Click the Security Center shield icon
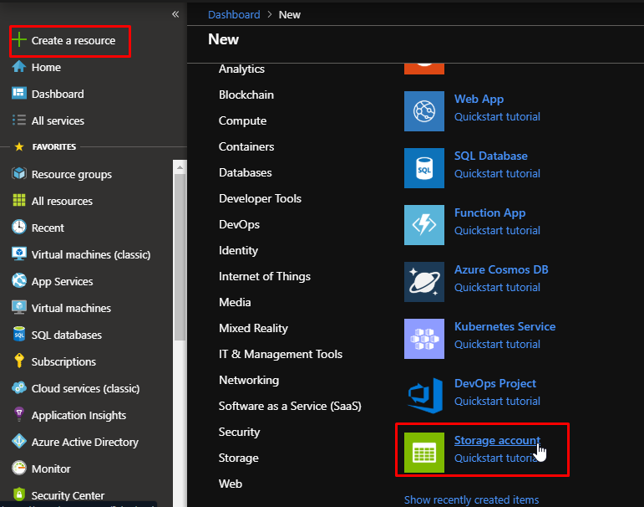 pos(19,494)
